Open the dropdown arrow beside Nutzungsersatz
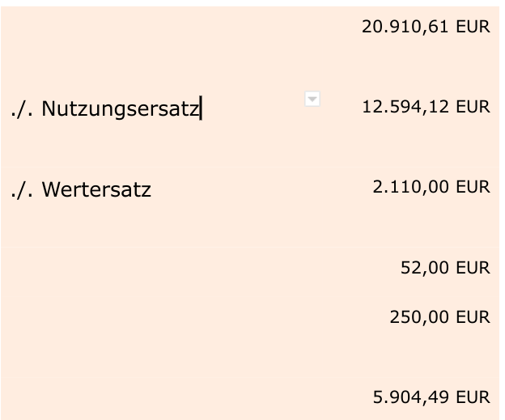 pyautogui.click(x=312, y=99)
